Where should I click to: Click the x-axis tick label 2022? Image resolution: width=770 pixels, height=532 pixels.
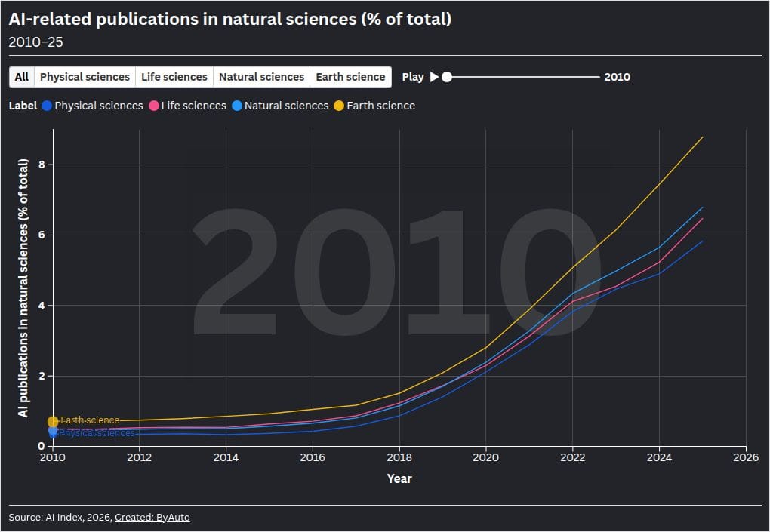(572, 457)
